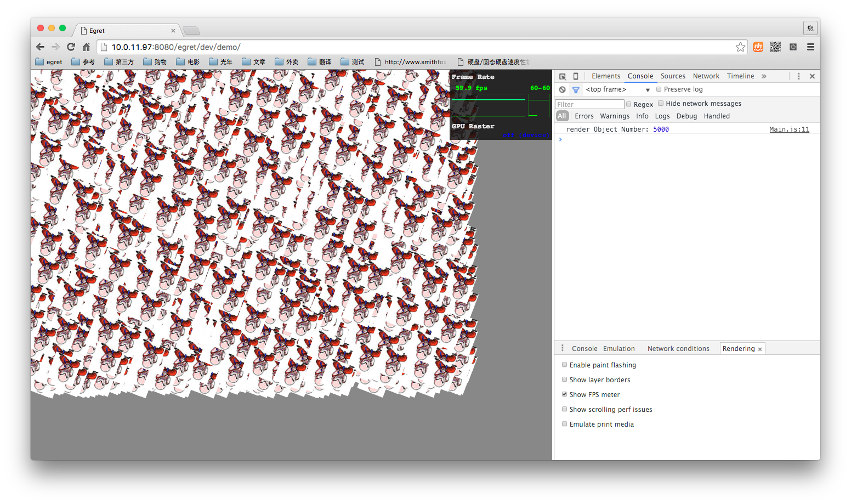Open the Timeline panel
Screen dimensions: 851x504
741,76
